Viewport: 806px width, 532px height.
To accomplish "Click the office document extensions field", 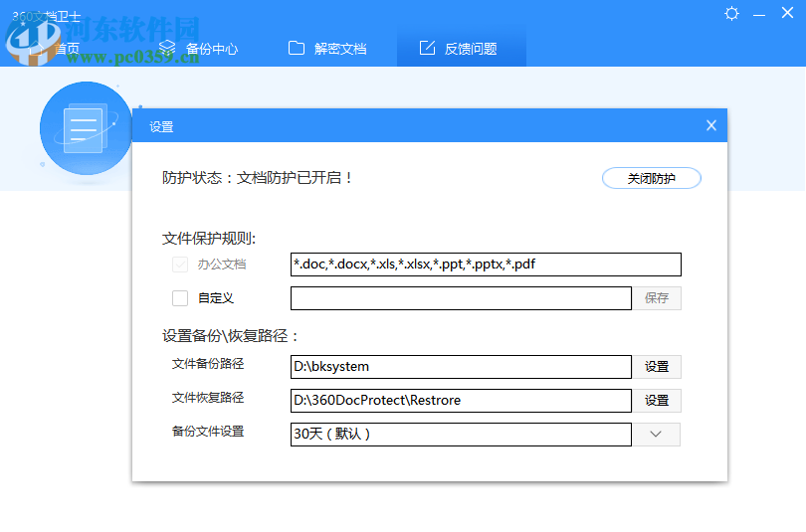I will coord(486,265).
